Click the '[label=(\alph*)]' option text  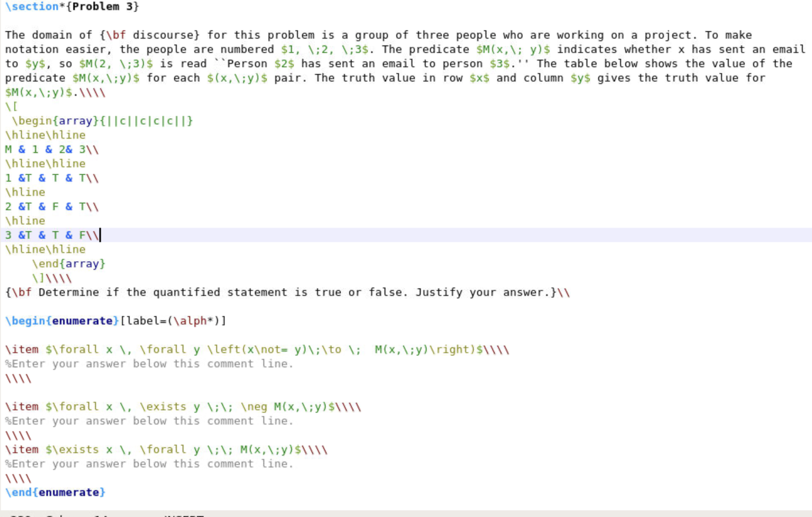click(173, 321)
